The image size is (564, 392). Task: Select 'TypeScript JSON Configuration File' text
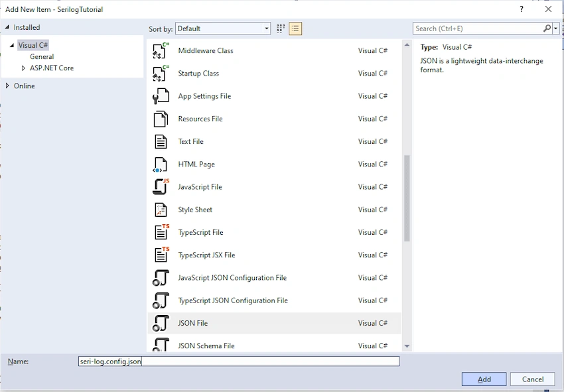233,300
